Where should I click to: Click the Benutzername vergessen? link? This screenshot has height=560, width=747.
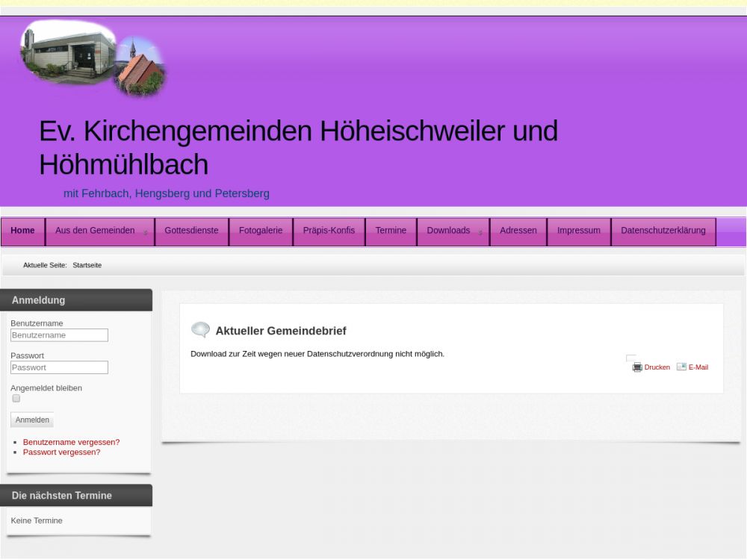71,442
